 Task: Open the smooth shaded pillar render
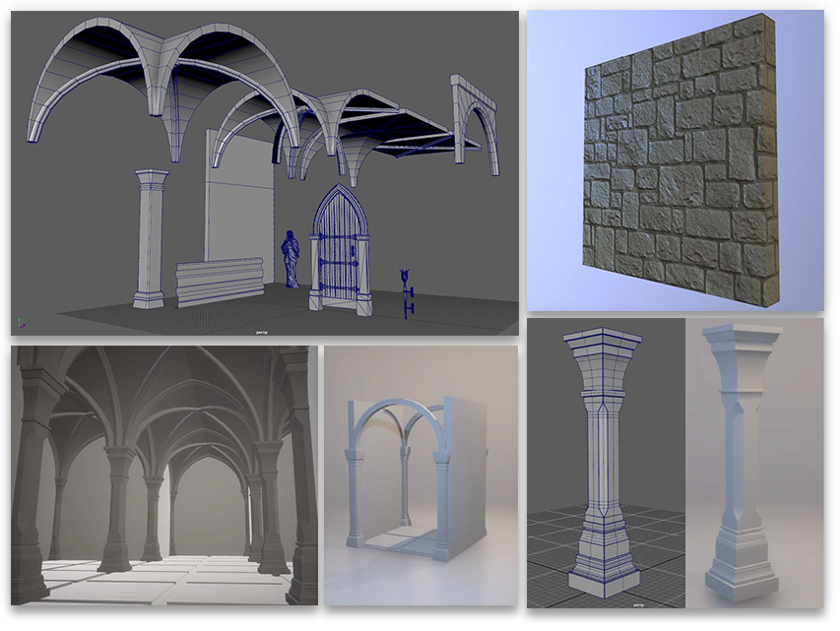pos(755,463)
